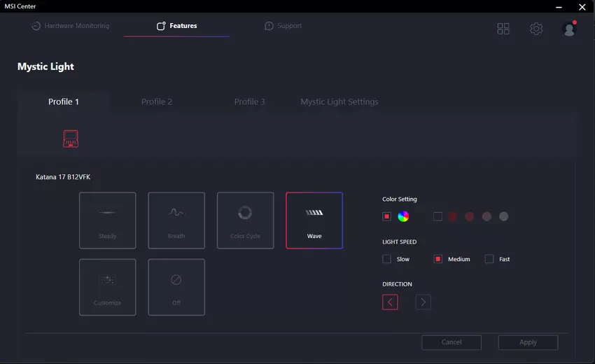Toggle the Medium light speed checkbox

click(x=438, y=259)
